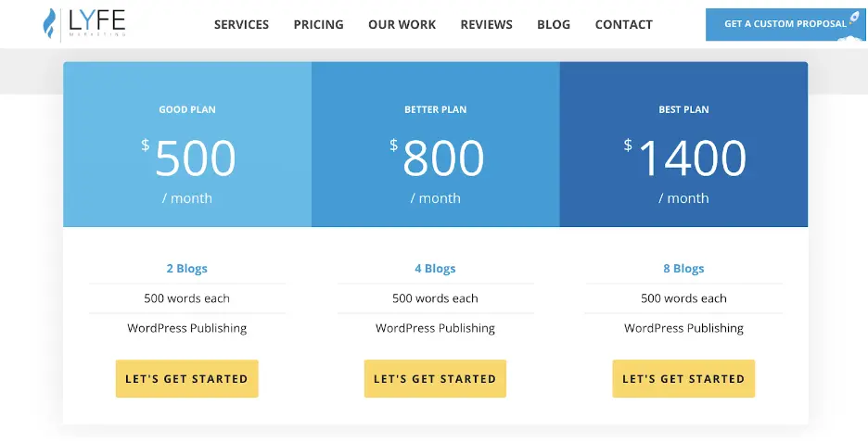Click the rocket icon on proposal button

pos(856,19)
